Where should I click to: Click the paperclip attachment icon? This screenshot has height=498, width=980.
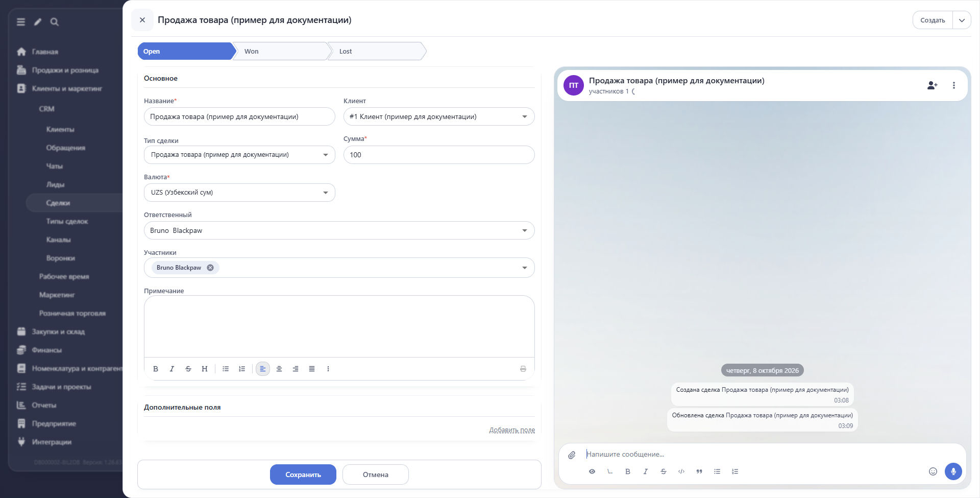572,455
